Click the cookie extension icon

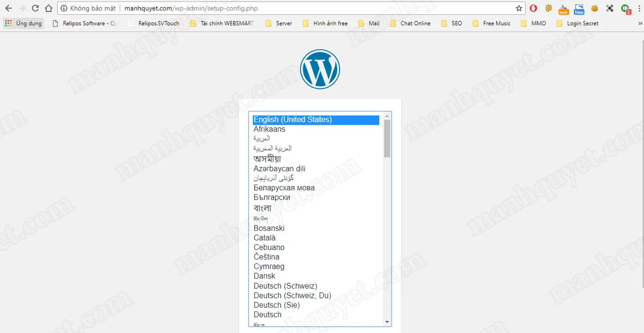click(x=595, y=8)
